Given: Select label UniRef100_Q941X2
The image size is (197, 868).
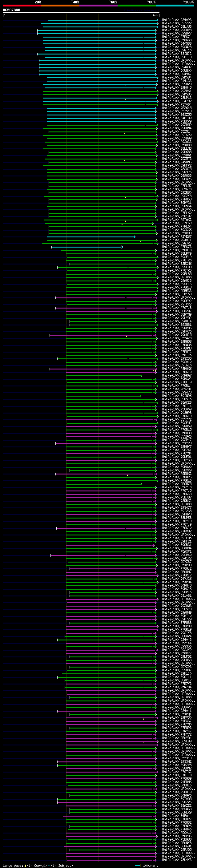Looking at the screenshot, I should click(177, 558).
